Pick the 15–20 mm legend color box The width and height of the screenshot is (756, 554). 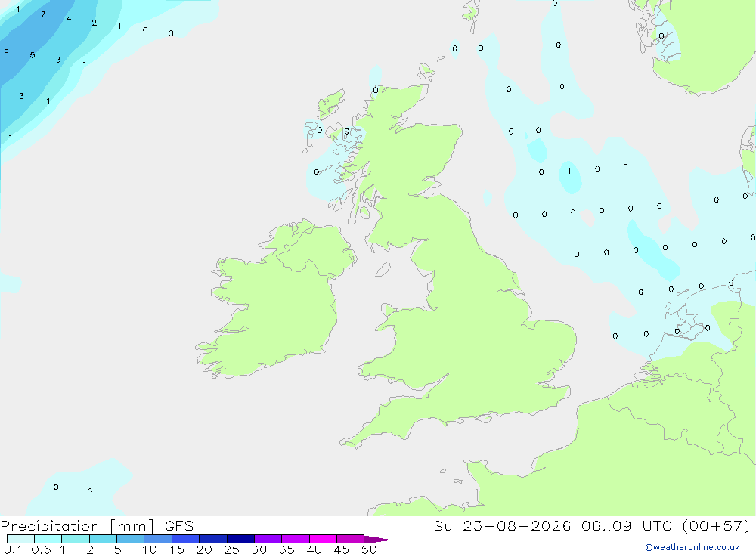point(185,539)
